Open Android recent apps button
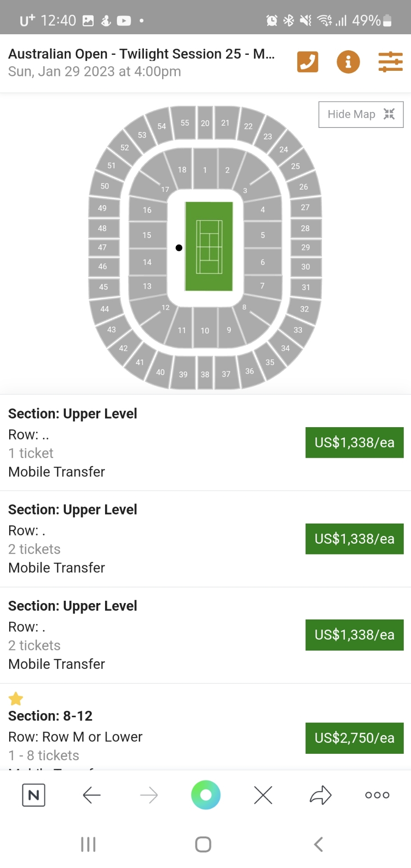This screenshot has height=868, width=411. (x=88, y=844)
